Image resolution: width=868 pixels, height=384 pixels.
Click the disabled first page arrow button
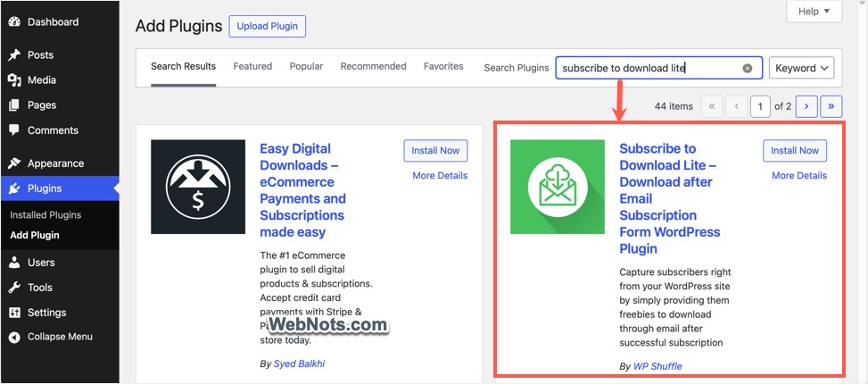pos(712,106)
